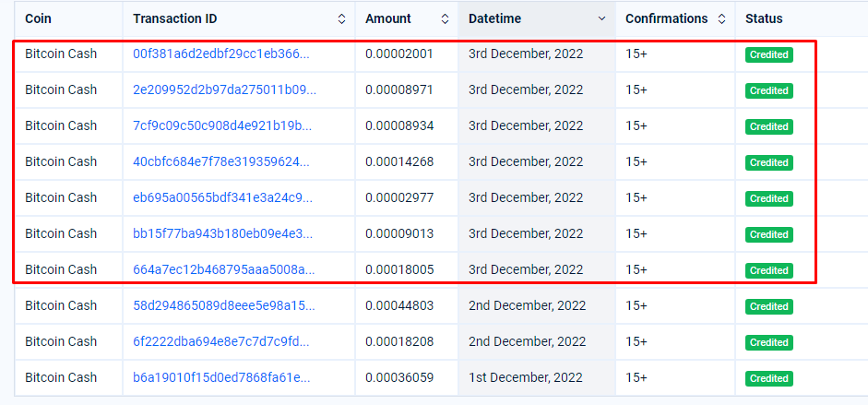Click Credited badge for amount 0.00014268

(769, 162)
